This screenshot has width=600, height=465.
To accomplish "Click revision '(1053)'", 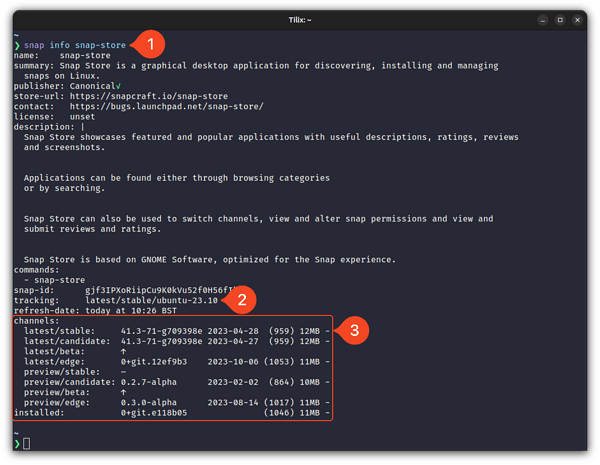I will coord(279,362).
